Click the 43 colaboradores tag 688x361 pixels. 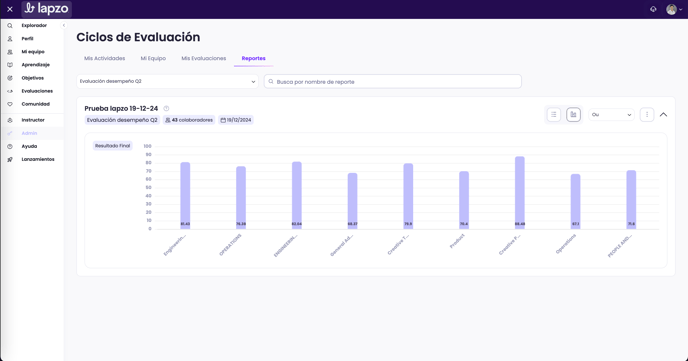189,120
